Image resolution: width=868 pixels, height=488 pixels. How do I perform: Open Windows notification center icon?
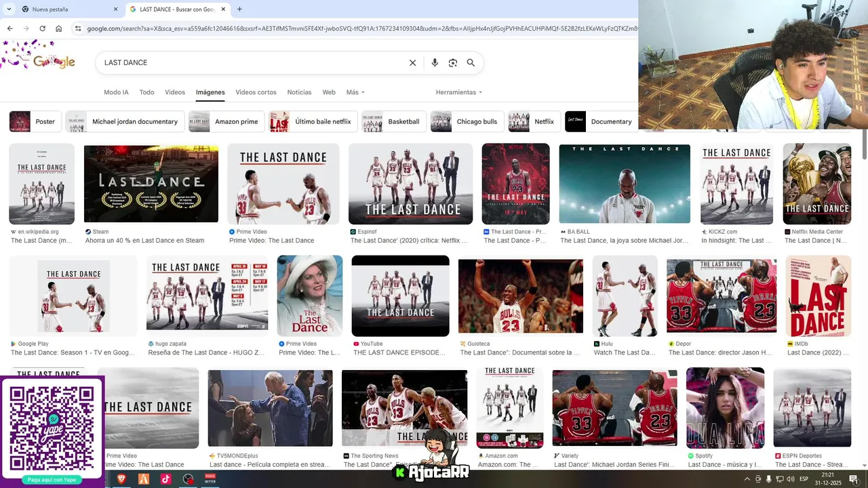click(x=854, y=479)
